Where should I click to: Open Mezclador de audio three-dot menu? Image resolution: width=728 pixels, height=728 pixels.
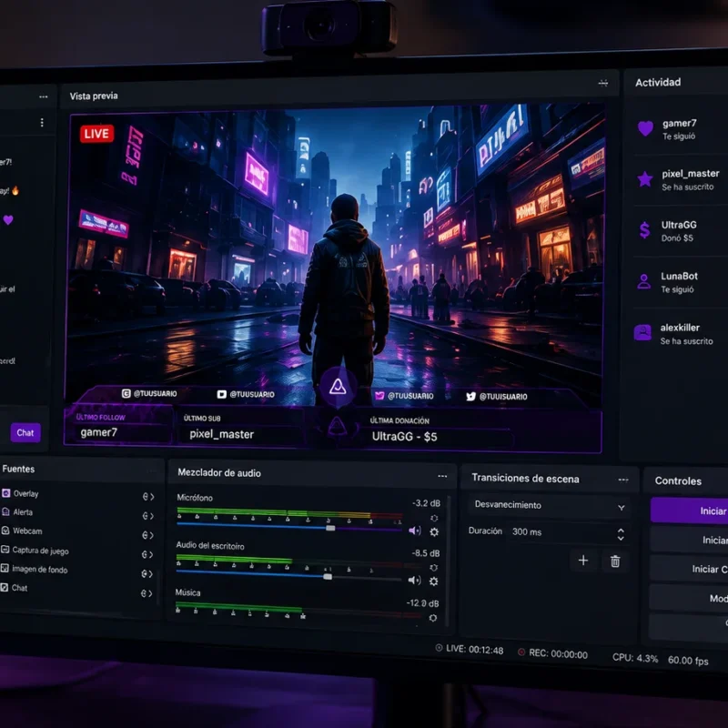tap(442, 476)
